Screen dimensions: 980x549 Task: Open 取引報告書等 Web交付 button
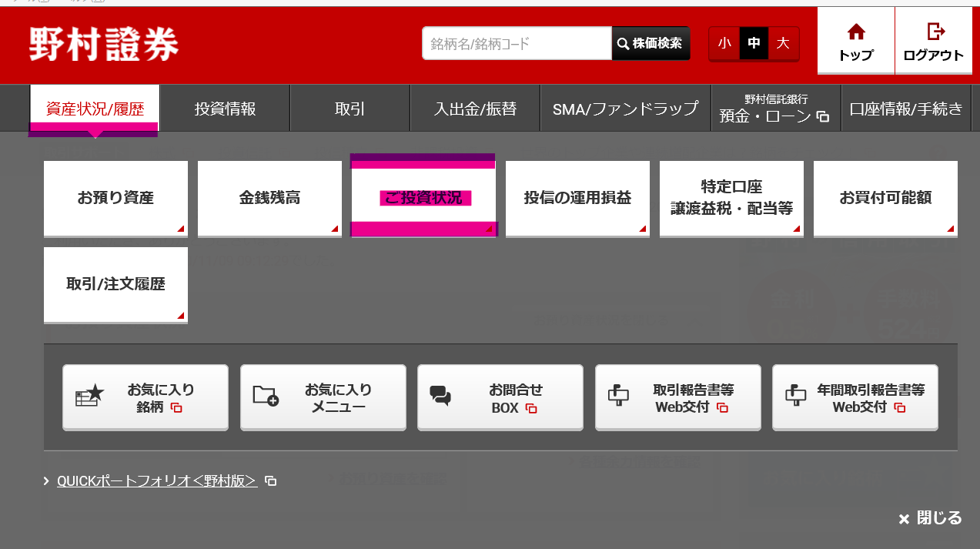pos(678,398)
